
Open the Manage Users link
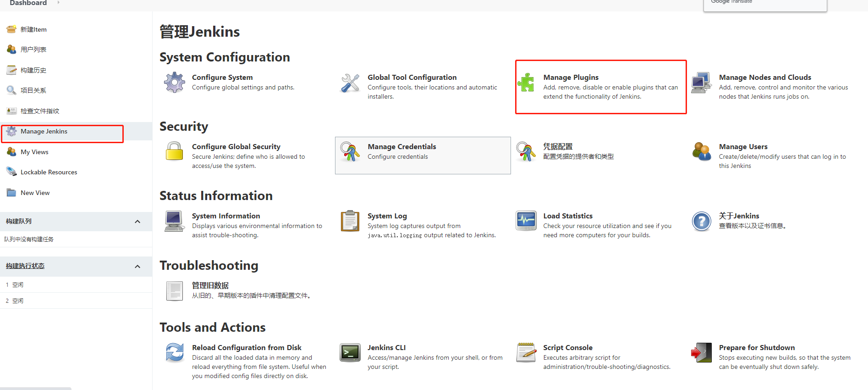point(743,146)
